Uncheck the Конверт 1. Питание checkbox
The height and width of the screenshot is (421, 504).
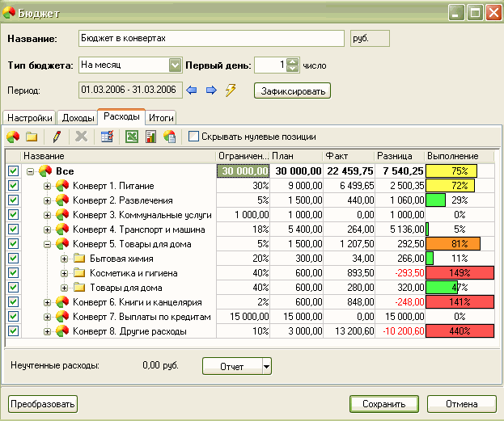[13, 186]
